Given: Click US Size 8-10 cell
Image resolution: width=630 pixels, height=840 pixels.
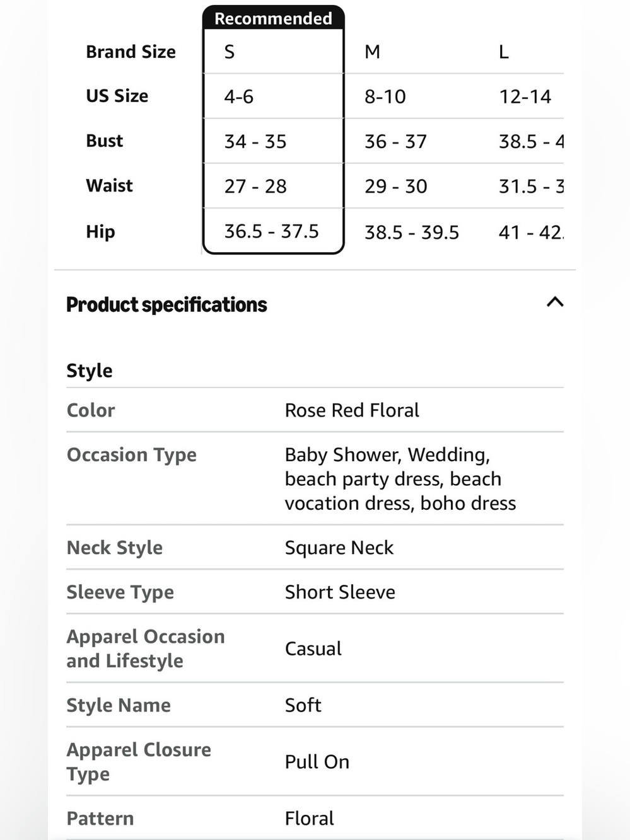Looking at the screenshot, I should (385, 96).
